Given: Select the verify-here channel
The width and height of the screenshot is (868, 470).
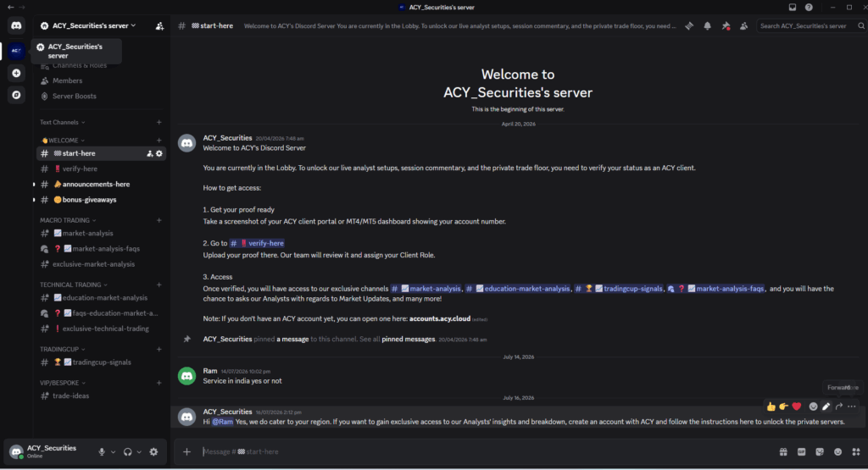Looking at the screenshot, I should point(101,169).
